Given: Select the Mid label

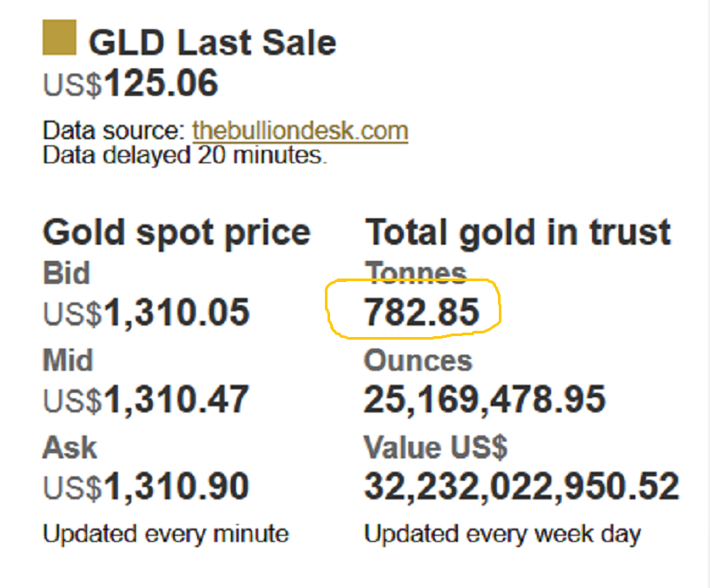Looking at the screenshot, I should [x=68, y=360].
